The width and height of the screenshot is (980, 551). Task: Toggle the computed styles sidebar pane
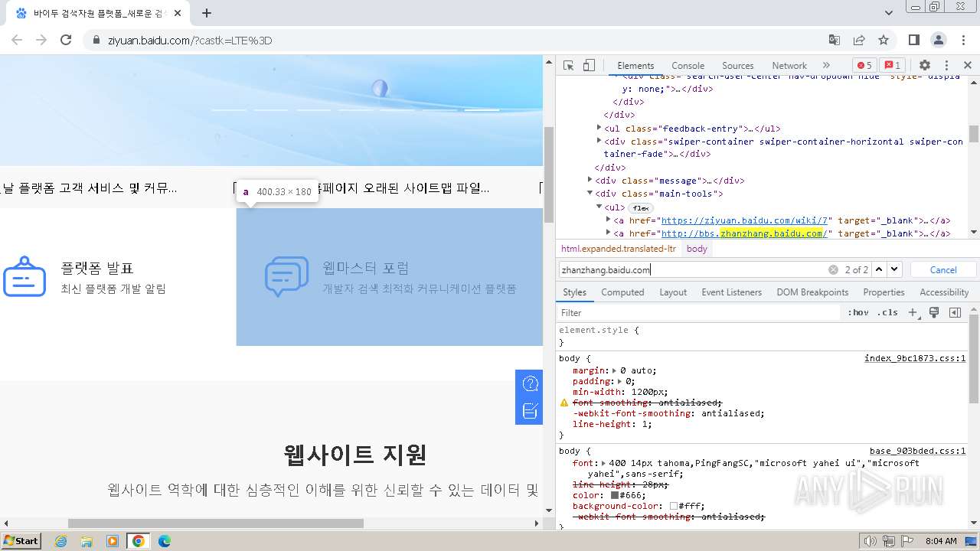pos(955,312)
